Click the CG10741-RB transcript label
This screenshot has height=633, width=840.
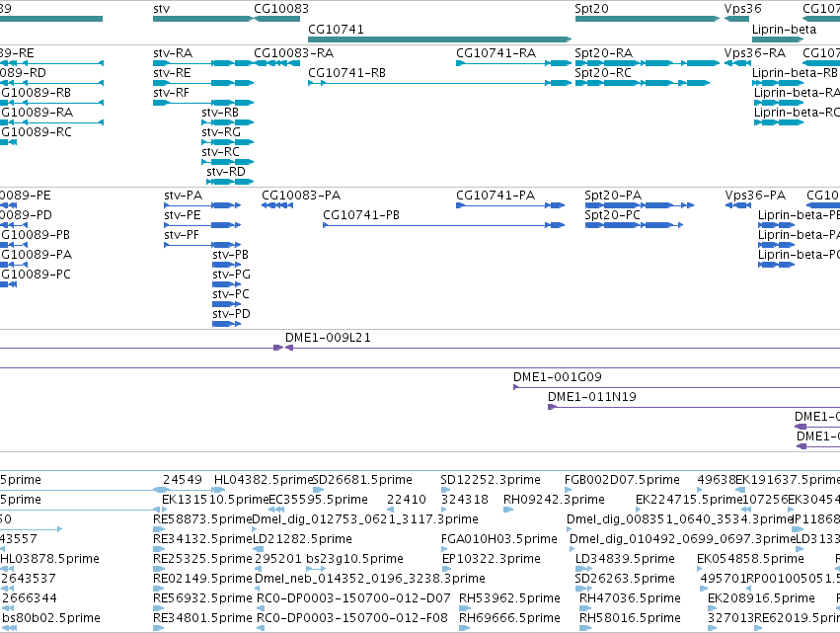(346, 73)
